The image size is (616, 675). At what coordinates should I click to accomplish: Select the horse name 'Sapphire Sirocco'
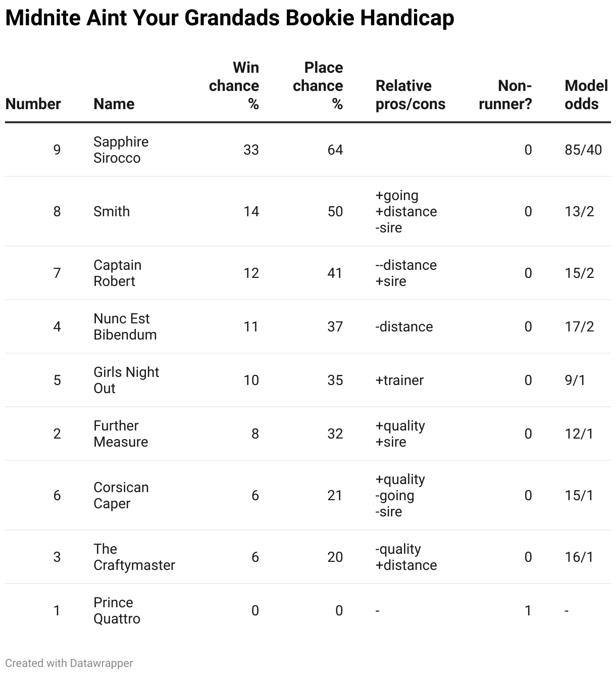pyautogui.click(x=121, y=150)
